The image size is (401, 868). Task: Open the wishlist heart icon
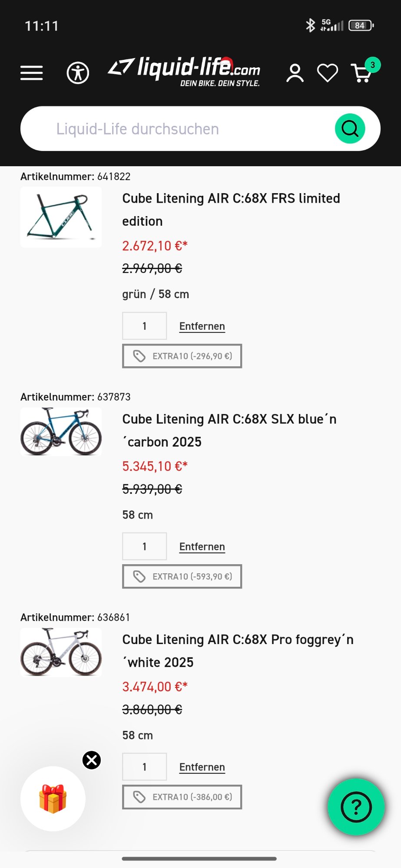click(x=327, y=72)
